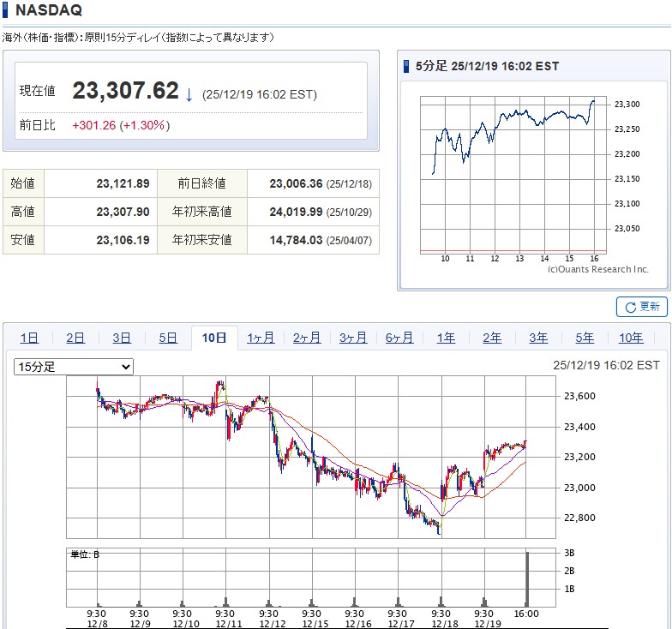This screenshot has height=629, width=672.
Task: Select the 5日 period tab
Action: coord(168,338)
